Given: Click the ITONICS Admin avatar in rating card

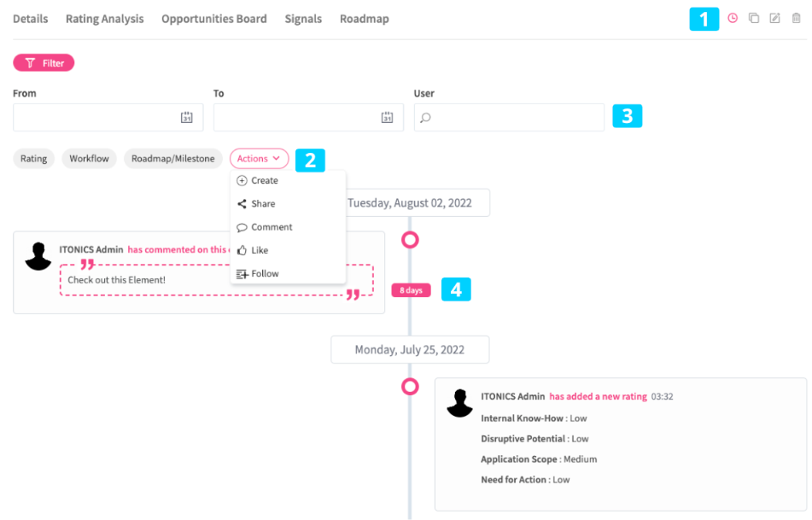Looking at the screenshot, I should coord(460,403).
